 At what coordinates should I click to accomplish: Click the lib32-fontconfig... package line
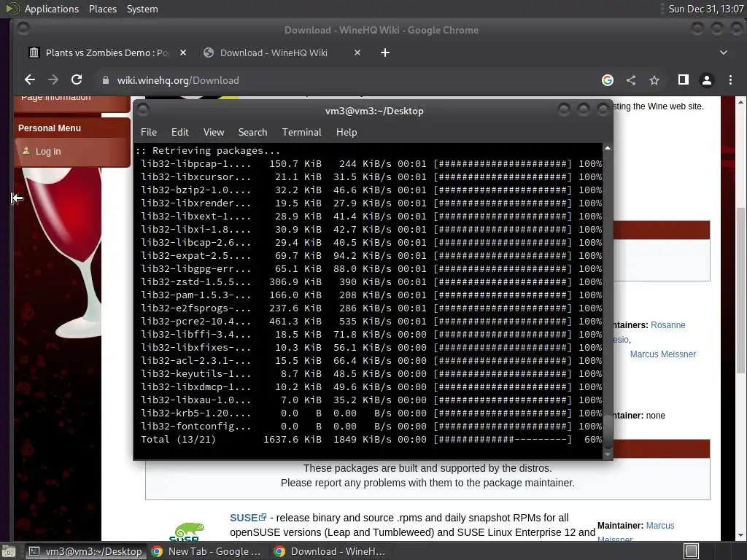[x=371, y=426]
